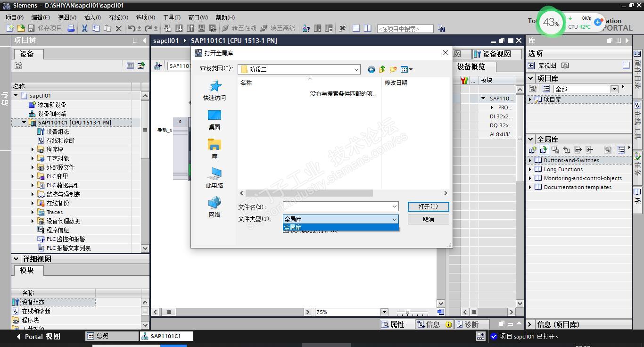Click the 库视图 button
The height and width of the screenshot is (347, 644).
(543, 66)
